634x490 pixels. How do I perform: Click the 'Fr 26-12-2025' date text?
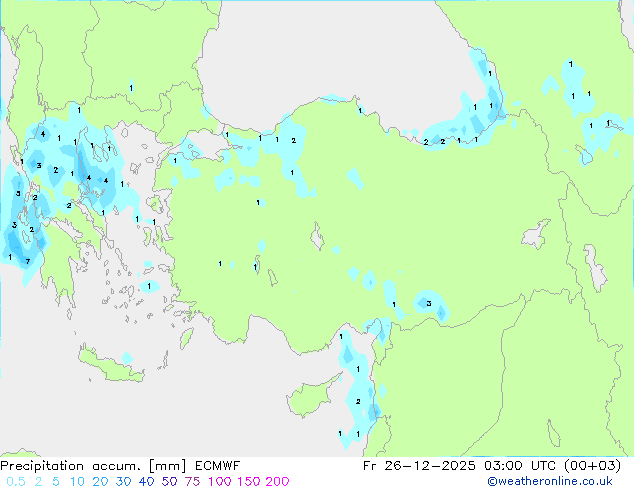coord(419,466)
